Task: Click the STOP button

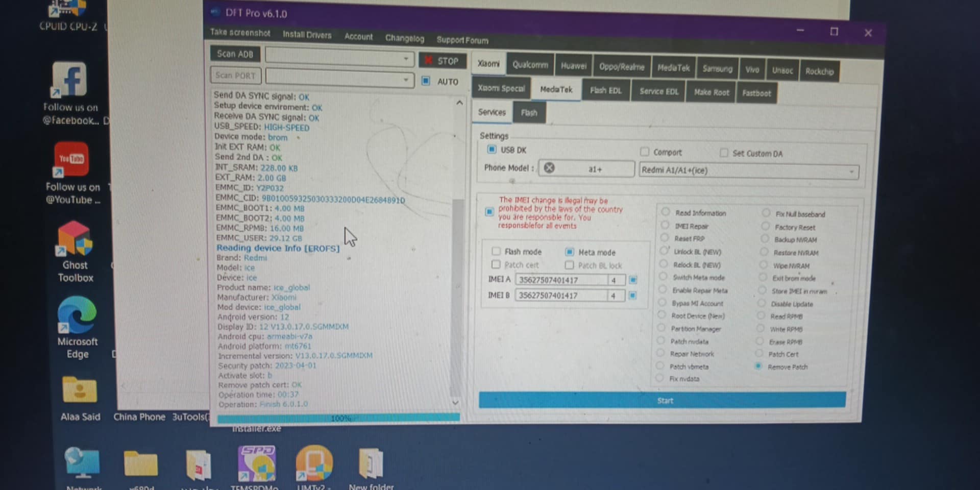Action: tap(443, 61)
